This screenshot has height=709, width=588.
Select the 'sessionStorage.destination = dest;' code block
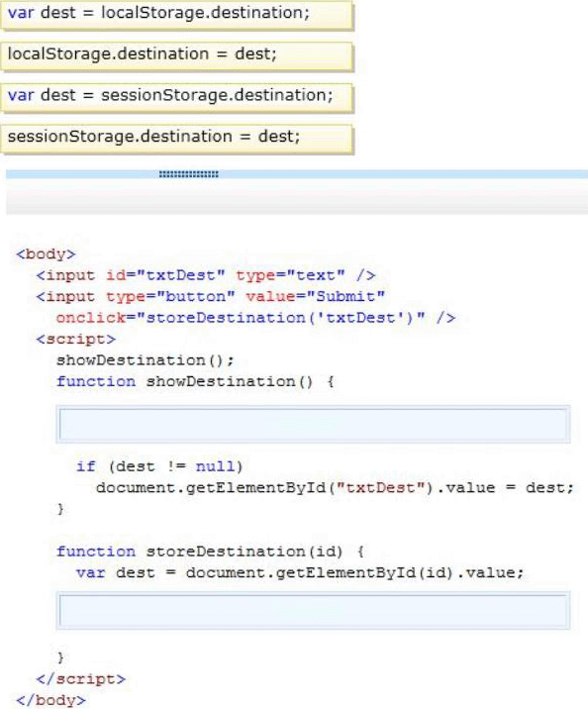pos(177,139)
